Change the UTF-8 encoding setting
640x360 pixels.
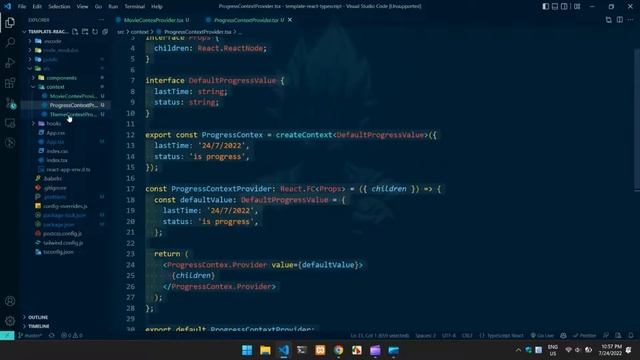coord(449,336)
